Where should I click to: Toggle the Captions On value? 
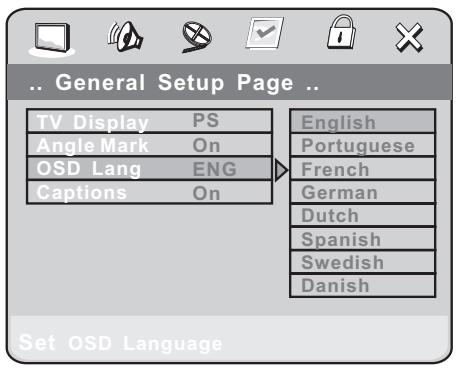tap(206, 193)
